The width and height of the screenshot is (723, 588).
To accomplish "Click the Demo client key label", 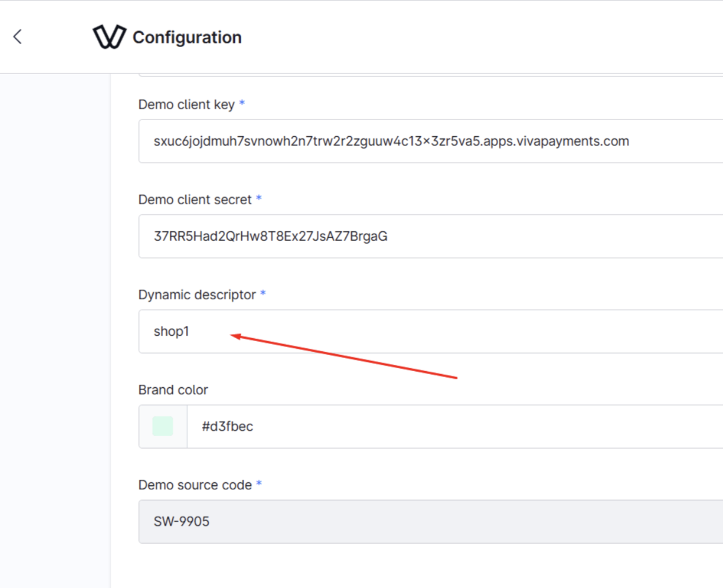I will coord(186,105).
